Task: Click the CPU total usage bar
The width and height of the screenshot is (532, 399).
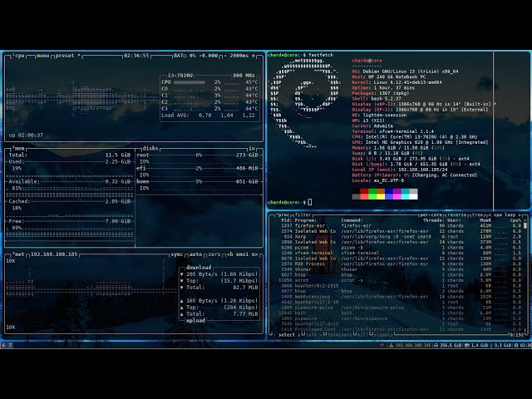Action: pos(190,82)
